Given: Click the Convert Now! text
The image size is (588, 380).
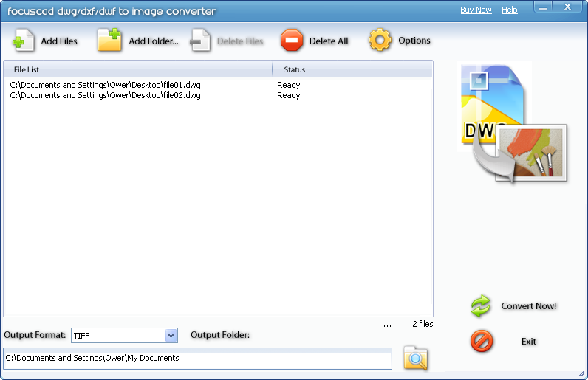Looking at the screenshot, I should click(x=529, y=306).
